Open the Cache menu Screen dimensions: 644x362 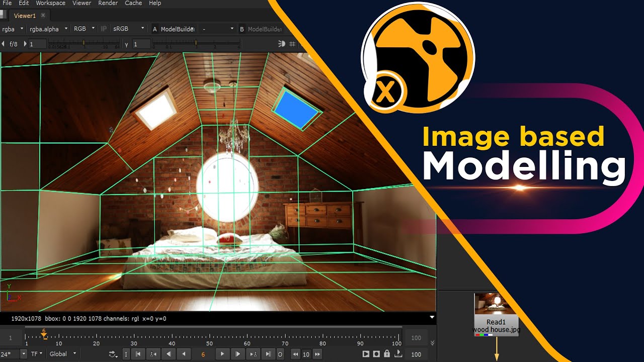click(133, 3)
